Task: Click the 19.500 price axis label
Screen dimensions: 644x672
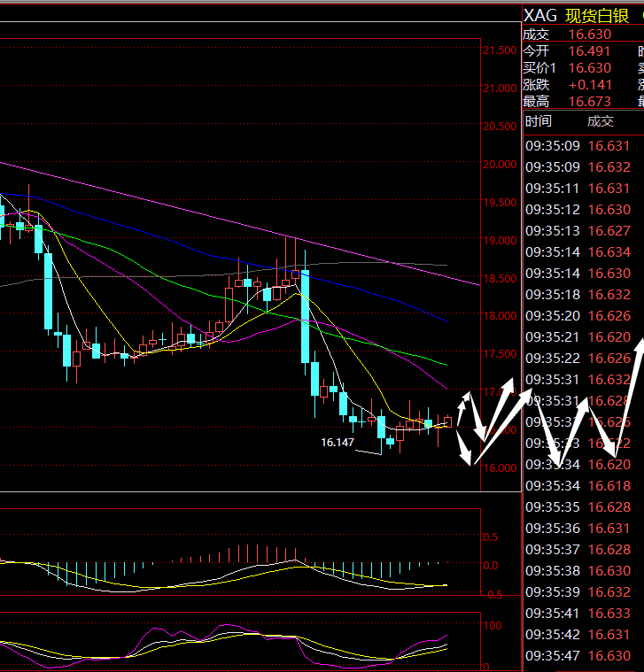Action: [x=500, y=202]
